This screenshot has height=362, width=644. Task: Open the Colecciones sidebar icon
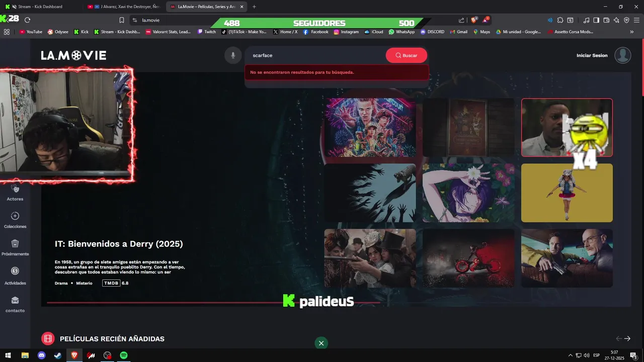coord(15,216)
